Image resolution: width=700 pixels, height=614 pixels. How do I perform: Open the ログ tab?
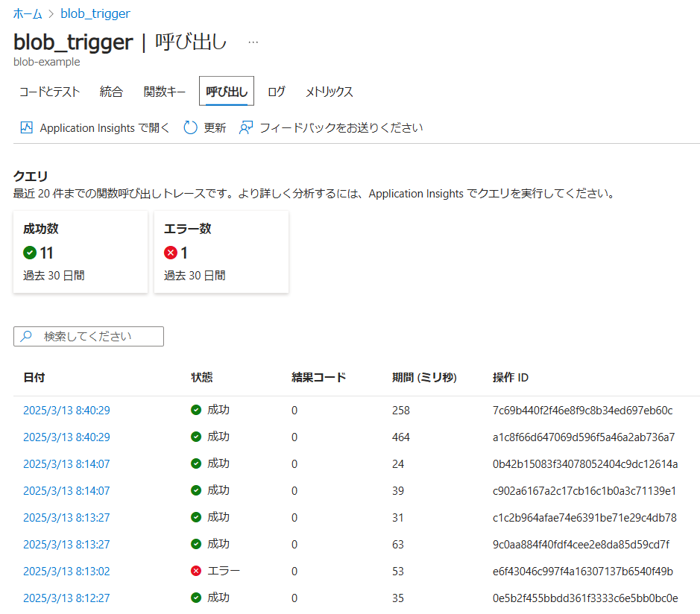coord(277,92)
